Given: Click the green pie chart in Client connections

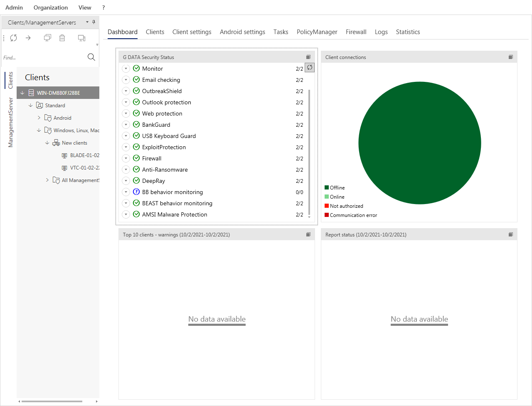Looking at the screenshot, I should click(419, 143).
